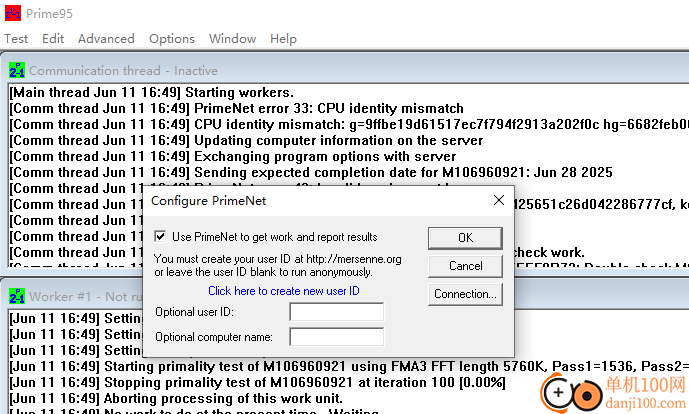Uncheck Use PrimeNet to get work checkbox

[160, 236]
